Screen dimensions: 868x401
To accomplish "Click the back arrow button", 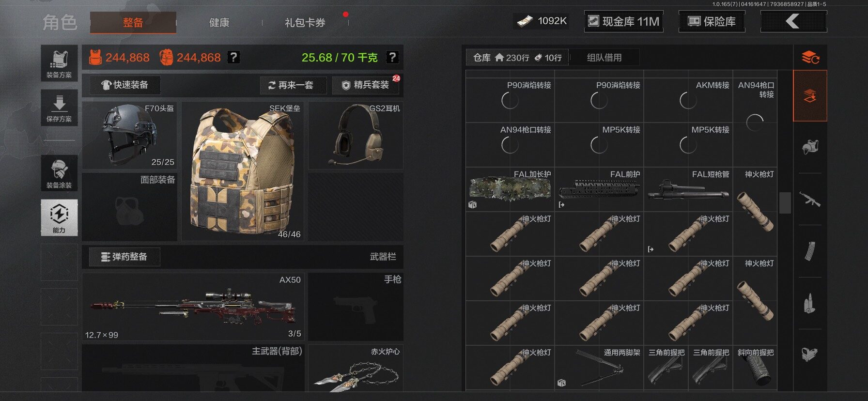I will tap(793, 21).
